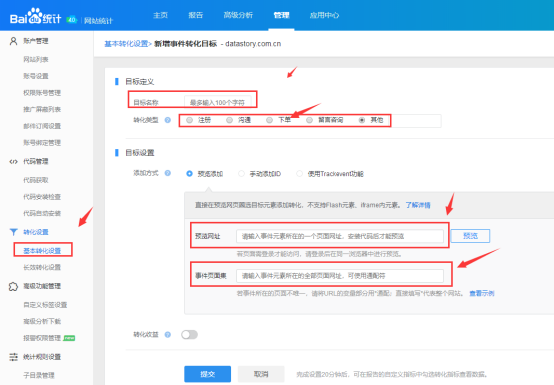The height and width of the screenshot is (385, 554).
Task: Click the 转化设置 funnel icon
Action: 13,232
